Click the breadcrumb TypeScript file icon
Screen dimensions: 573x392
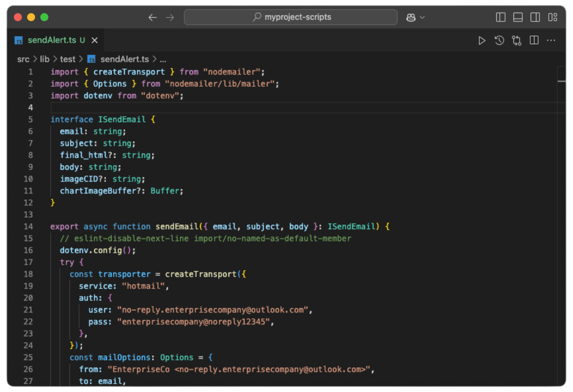click(91, 59)
